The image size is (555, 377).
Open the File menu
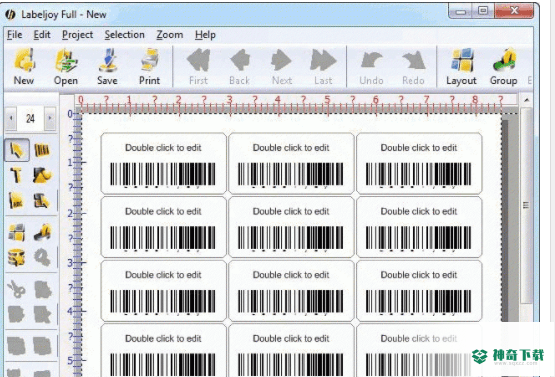coord(15,35)
